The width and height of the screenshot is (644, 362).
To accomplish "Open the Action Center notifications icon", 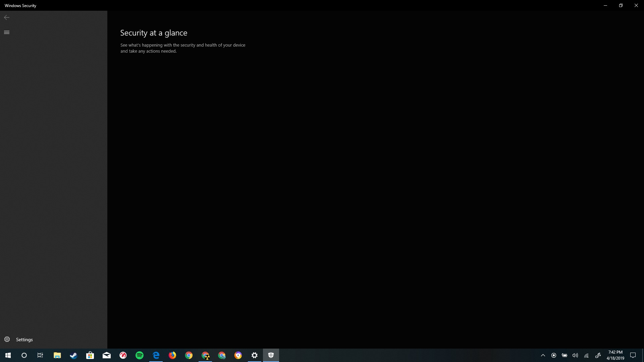I will coord(633,355).
